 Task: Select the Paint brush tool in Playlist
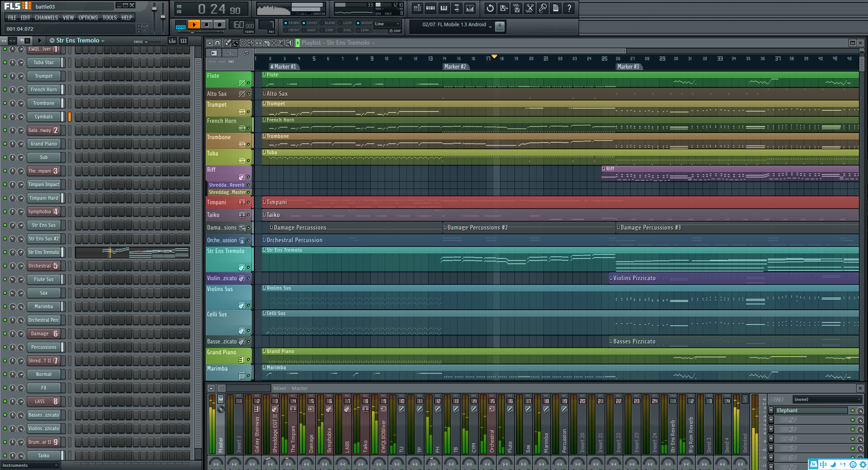coord(236,43)
